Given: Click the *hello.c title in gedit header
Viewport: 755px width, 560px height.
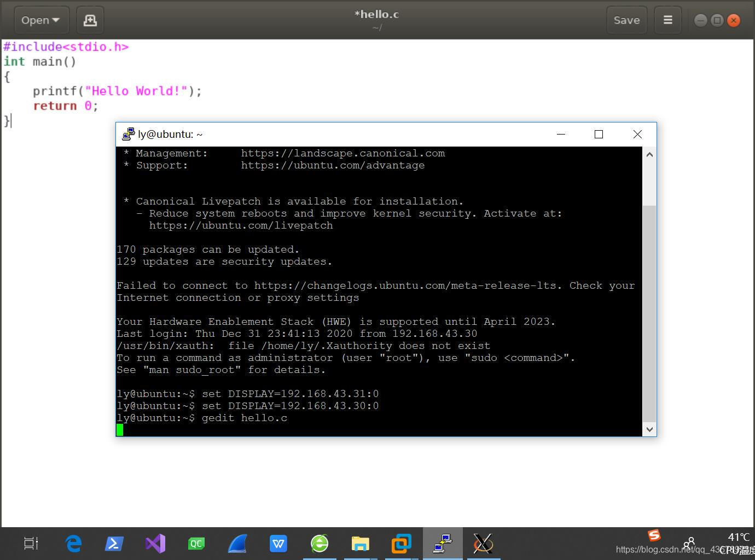Looking at the screenshot, I should (377, 14).
